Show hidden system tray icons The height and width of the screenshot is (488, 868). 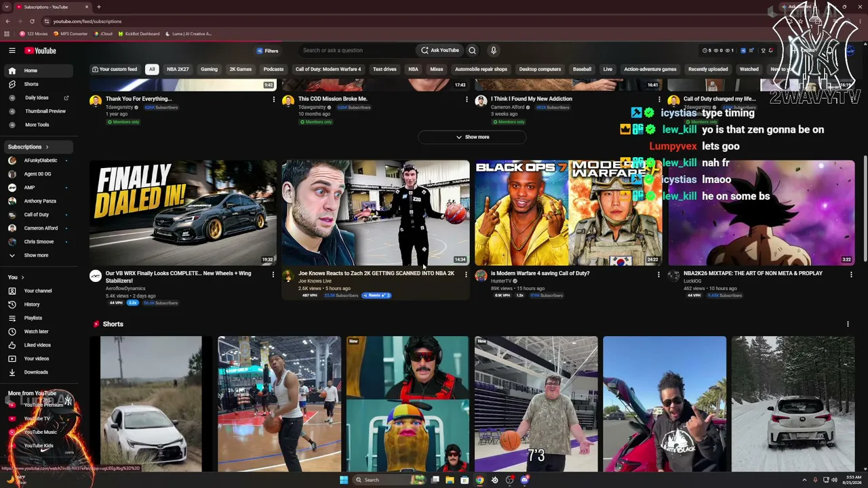[x=804, y=480]
